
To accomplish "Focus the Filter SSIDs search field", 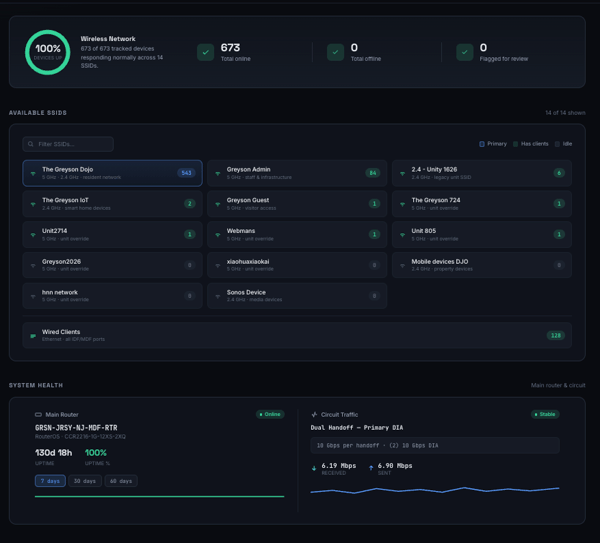I will pyautogui.click(x=68, y=144).
